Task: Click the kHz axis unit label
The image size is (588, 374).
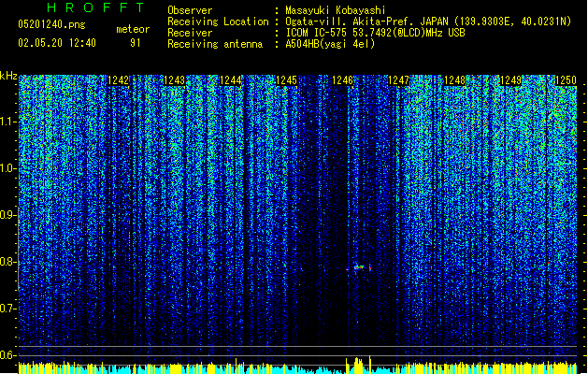Action: tap(8, 76)
